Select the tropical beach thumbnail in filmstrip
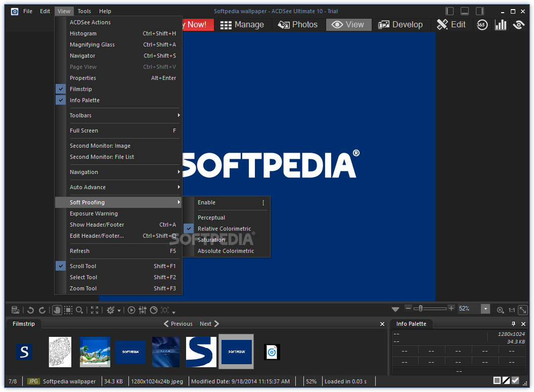 [95, 352]
